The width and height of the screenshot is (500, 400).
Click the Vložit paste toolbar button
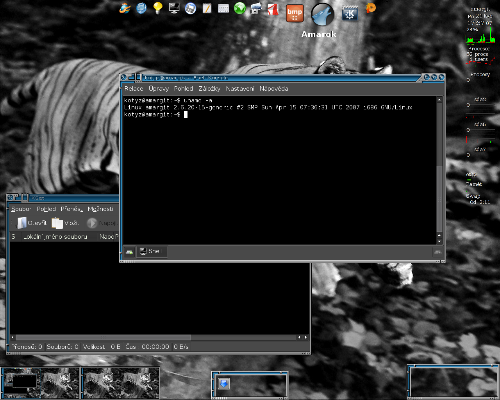pyautogui.click(x=65, y=223)
